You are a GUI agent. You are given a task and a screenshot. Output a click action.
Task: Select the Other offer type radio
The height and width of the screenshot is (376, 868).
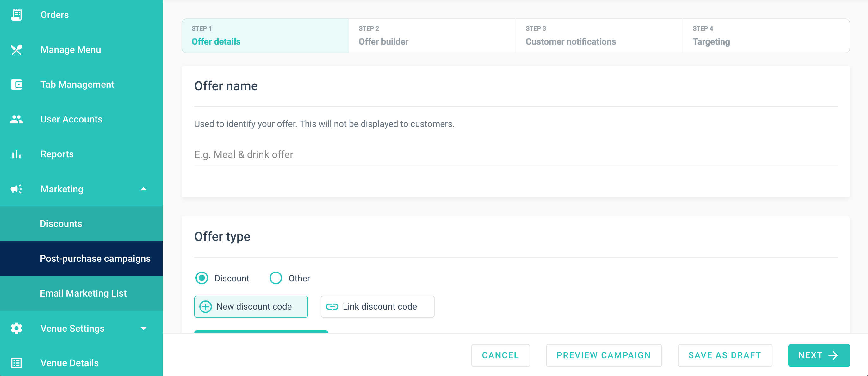pos(276,278)
